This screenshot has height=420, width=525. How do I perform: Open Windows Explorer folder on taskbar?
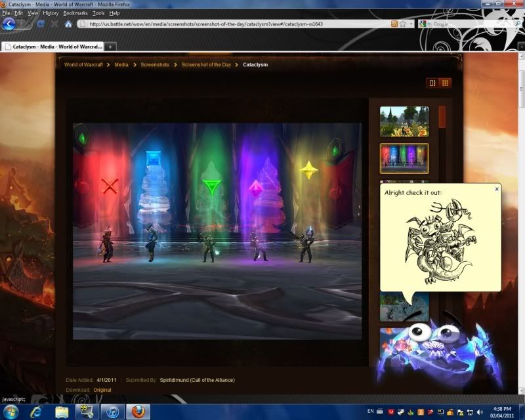point(62,412)
